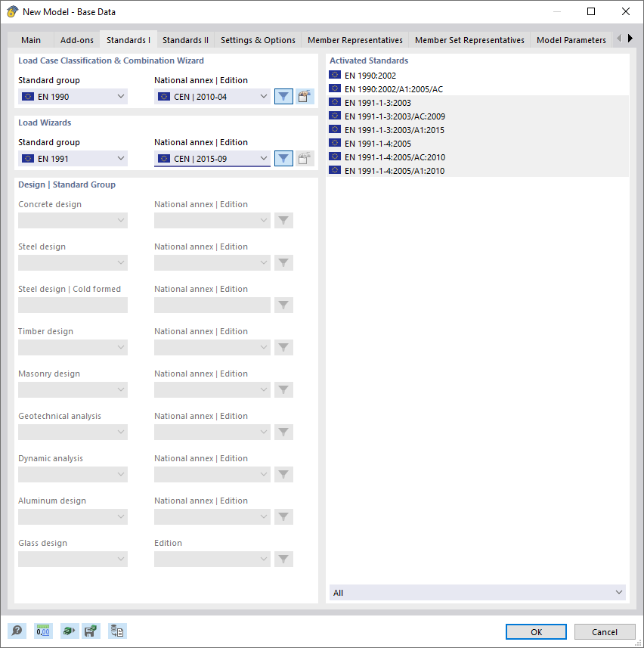This screenshot has width=644, height=648.
Task: Click the copy from existing model icon
Action: 117,631
